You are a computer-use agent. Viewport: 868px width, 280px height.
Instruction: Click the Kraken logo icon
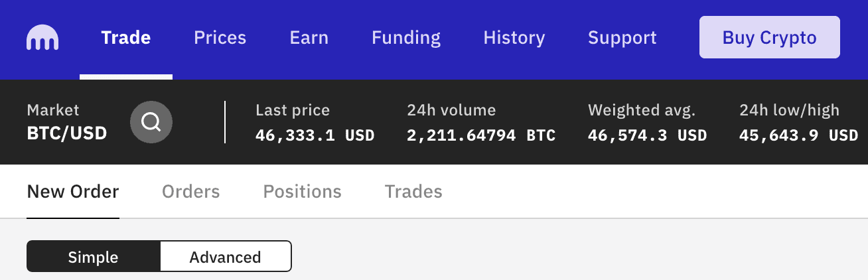[42, 38]
